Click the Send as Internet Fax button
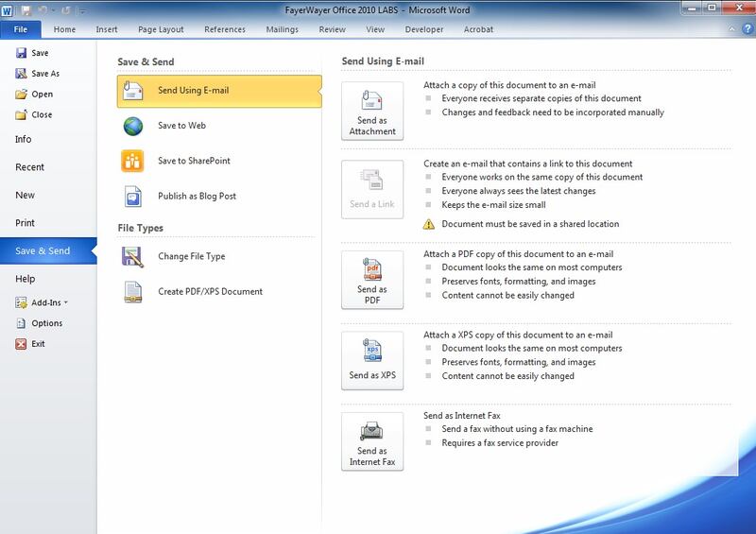This screenshot has height=534, width=756. pyautogui.click(x=371, y=441)
